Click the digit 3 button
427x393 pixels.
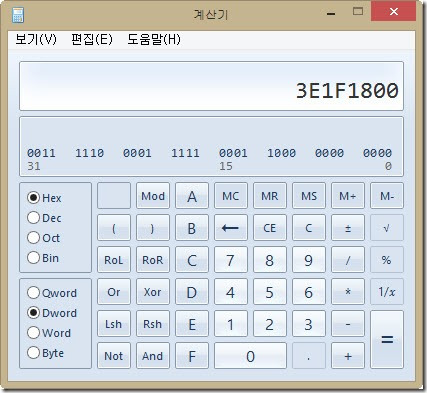click(x=309, y=324)
